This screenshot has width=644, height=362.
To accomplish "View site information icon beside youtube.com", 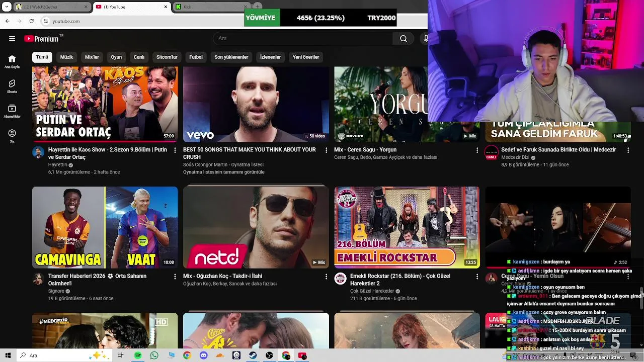I will pos(46,21).
